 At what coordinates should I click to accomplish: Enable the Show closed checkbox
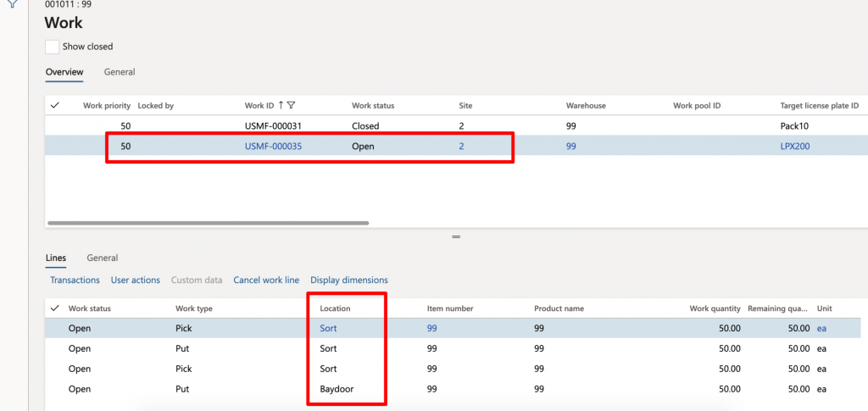(52, 47)
